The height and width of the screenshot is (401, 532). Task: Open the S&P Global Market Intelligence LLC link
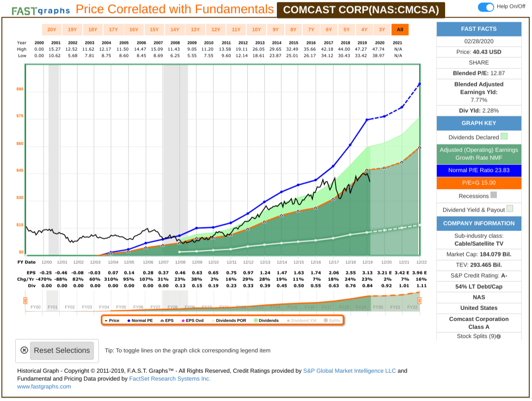click(349, 371)
